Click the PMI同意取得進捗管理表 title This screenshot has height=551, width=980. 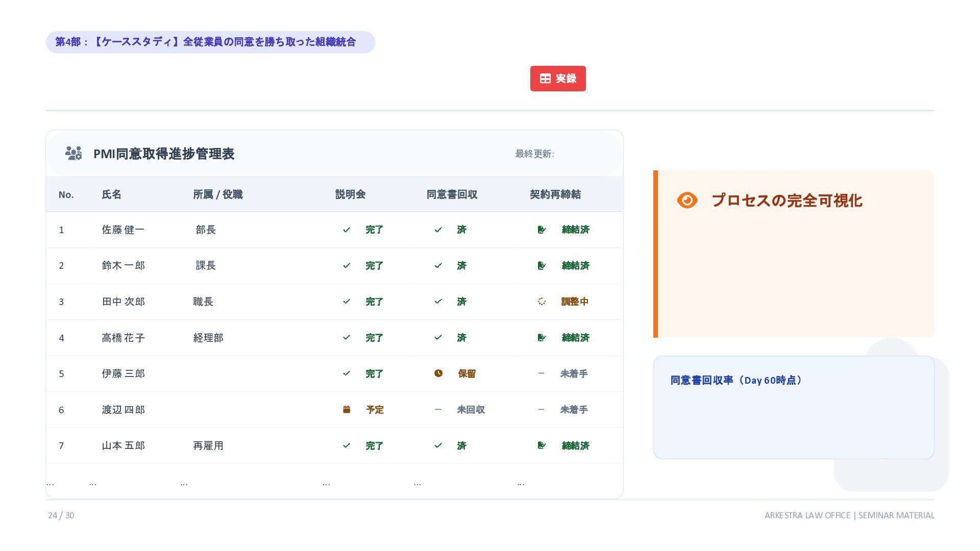(164, 154)
